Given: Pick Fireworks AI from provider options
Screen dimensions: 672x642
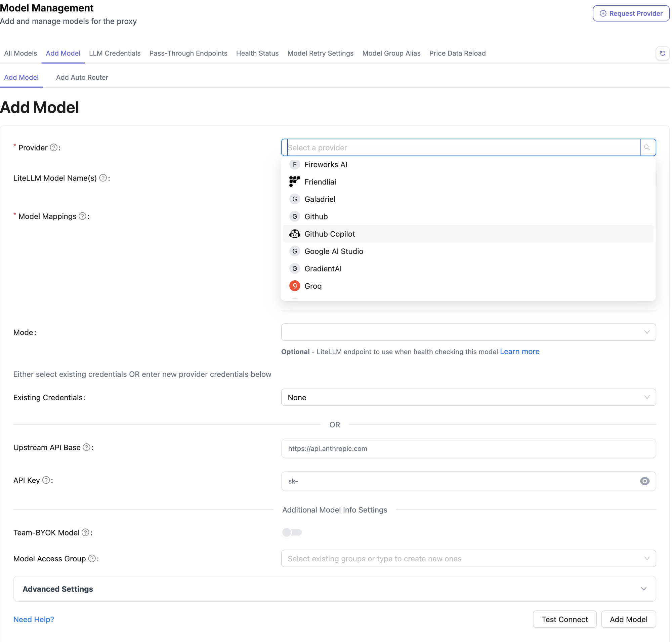Looking at the screenshot, I should [468, 165].
